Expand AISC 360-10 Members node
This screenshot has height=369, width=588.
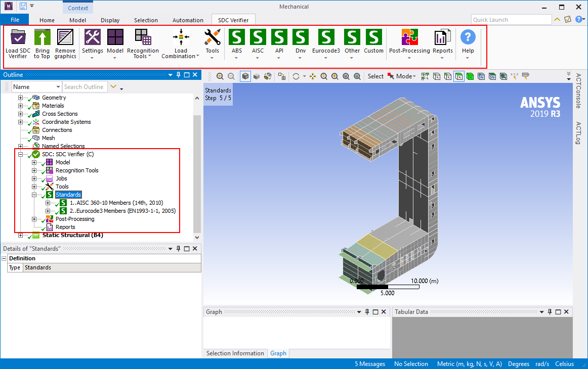[48, 203]
